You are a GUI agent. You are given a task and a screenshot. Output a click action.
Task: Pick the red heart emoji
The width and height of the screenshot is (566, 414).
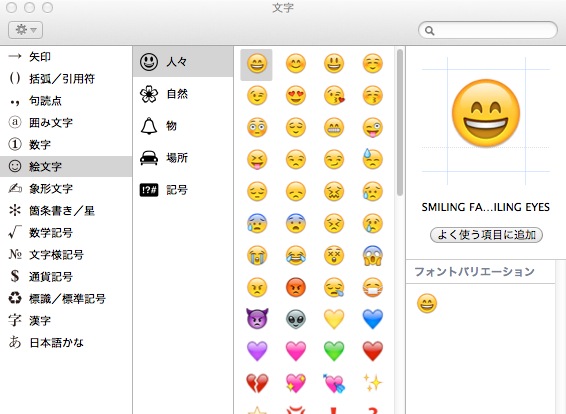[373, 351]
